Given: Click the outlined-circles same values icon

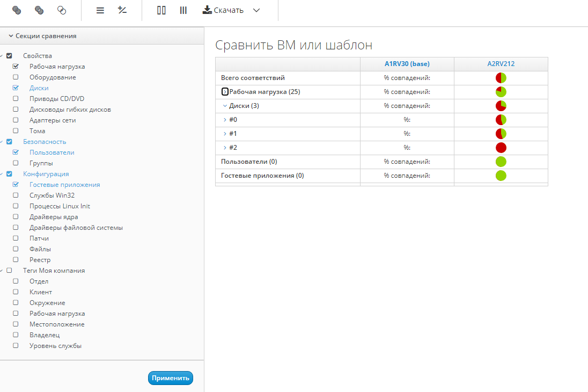Looking at the screenshot, I should tap(62, 10).
